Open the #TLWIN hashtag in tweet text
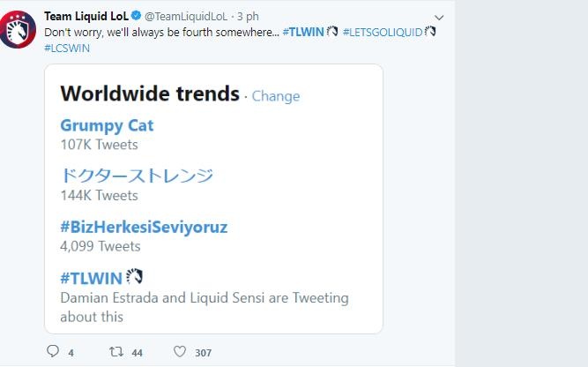The height and width of the screenshot is (367, 588). [x=303, y=32]
